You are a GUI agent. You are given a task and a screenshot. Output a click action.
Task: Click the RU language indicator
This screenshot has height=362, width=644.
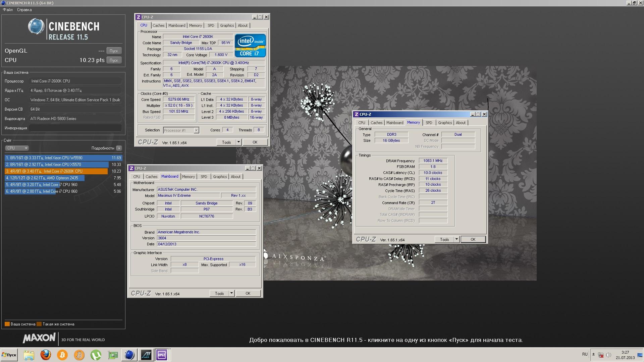pos(585,354)
